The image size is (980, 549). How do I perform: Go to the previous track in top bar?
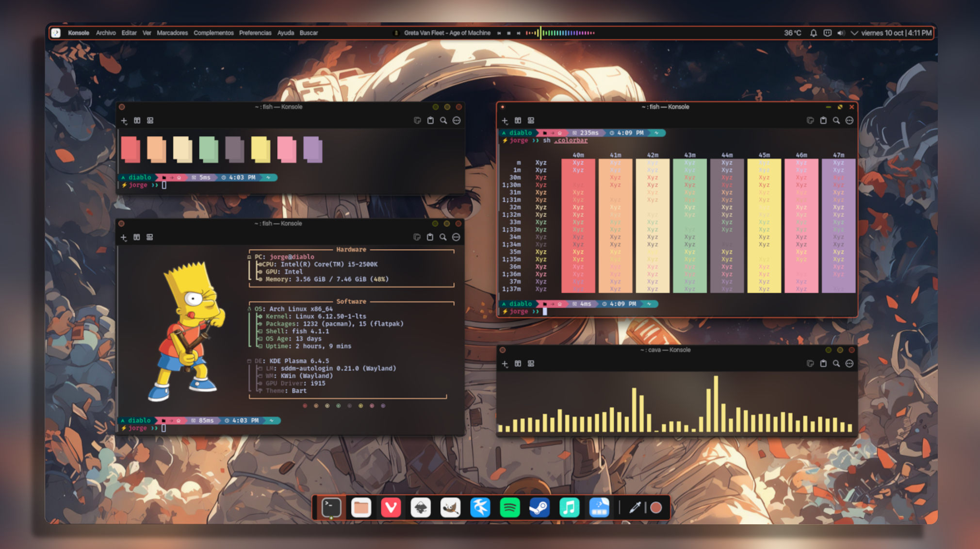click(499, 33)
